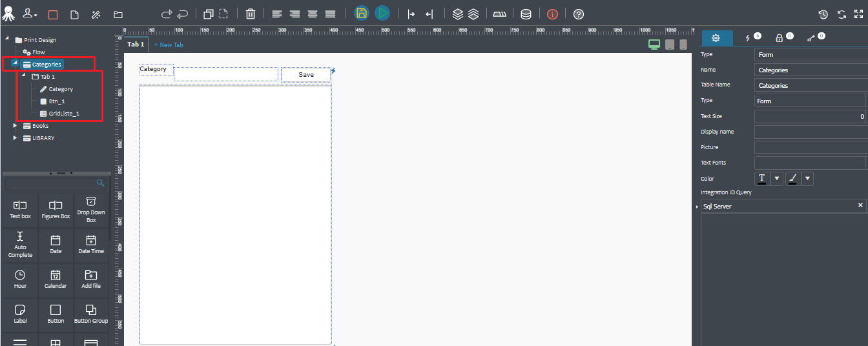Pick the Auto Complete component
The height and width of the screenshot is (346, 868).
coord(20,245)
